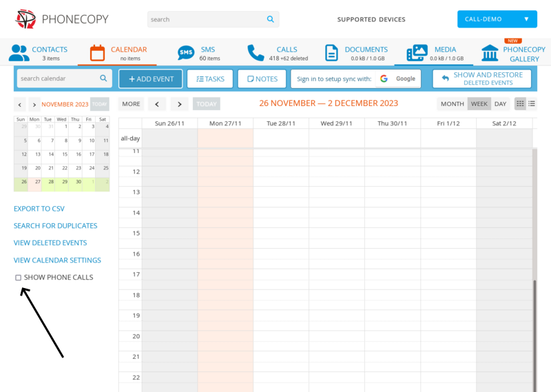Open the Contacts section icon
Screen dimensions: 551x392
tap(19, 53)
